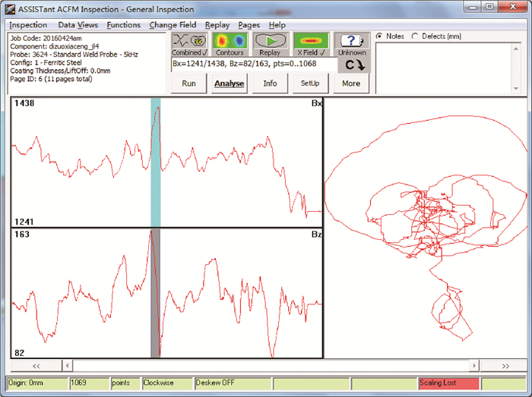Click the Run button

188,83
